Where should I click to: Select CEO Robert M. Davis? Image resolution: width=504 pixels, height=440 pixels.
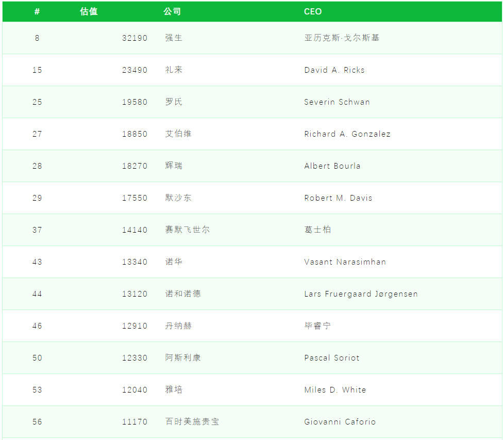(338, 198)
